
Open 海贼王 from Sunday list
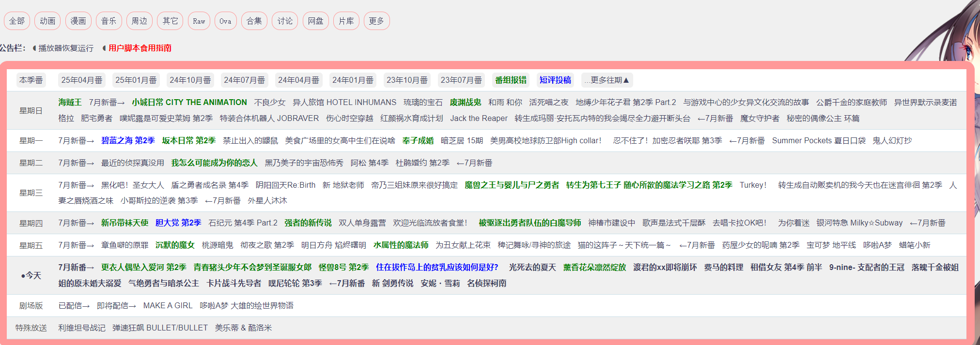(70, 102)
